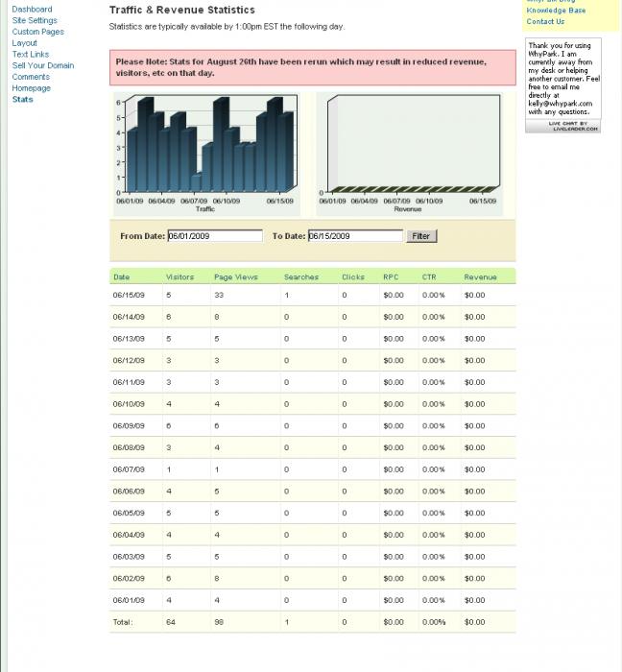
Task: Select the 06/14/09 date cell
Action: 129,317
